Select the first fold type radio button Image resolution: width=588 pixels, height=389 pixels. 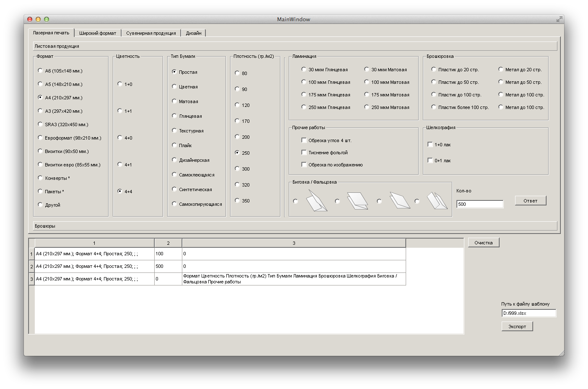[295, 201]
